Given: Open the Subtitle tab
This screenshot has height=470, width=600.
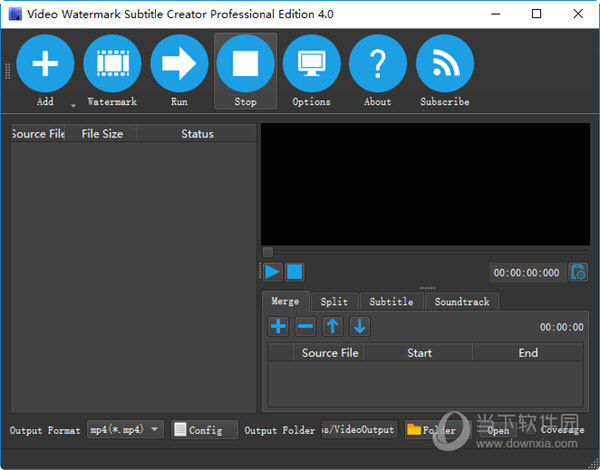Looking at the screenshot, I should [x=391, y=302].
